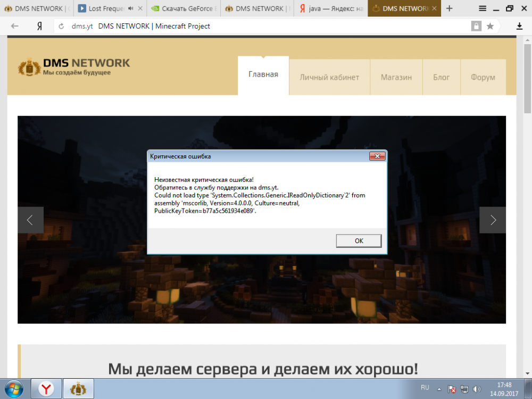Open the Action Center flag icon
Screen dimensions: 532x399
click(x=452, y=389)
